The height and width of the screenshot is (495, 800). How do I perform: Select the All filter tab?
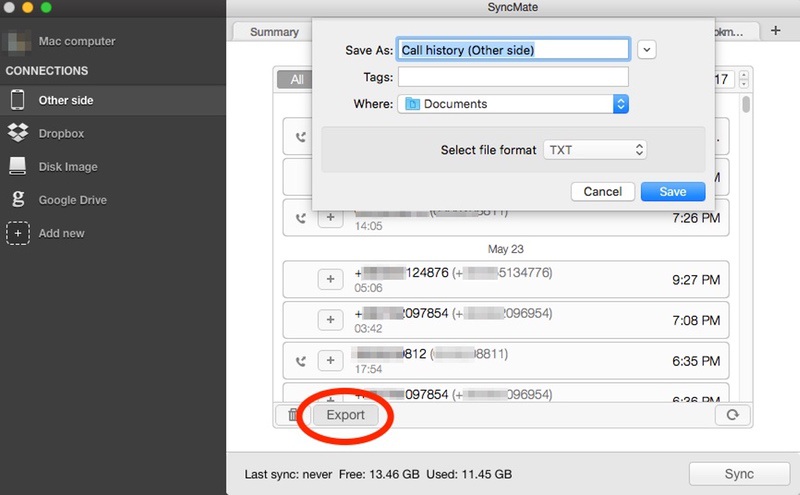click(296, 80)
